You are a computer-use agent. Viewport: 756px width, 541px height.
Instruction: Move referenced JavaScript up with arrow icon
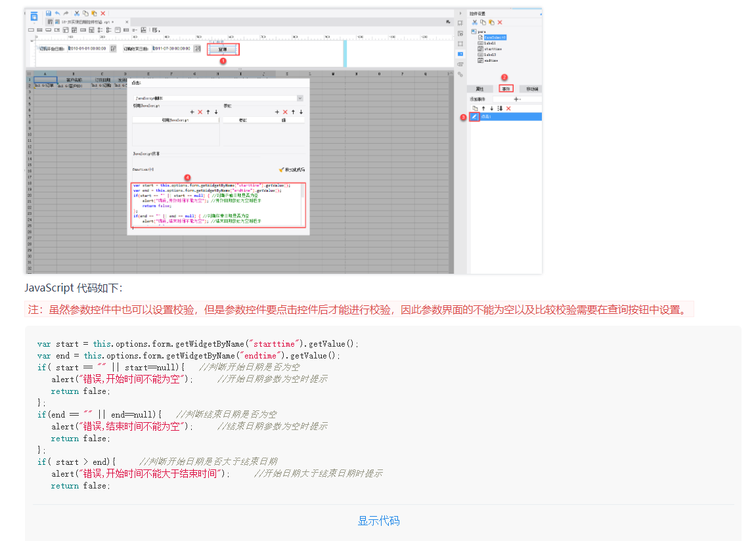pyautogui.click(x=208, y=112)
